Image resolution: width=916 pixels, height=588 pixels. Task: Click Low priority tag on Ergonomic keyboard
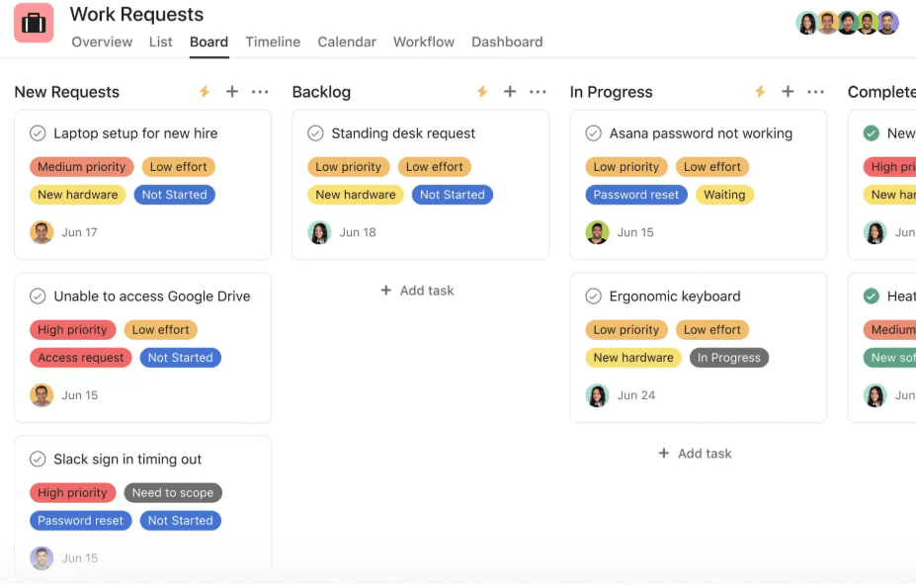(626, 330)
